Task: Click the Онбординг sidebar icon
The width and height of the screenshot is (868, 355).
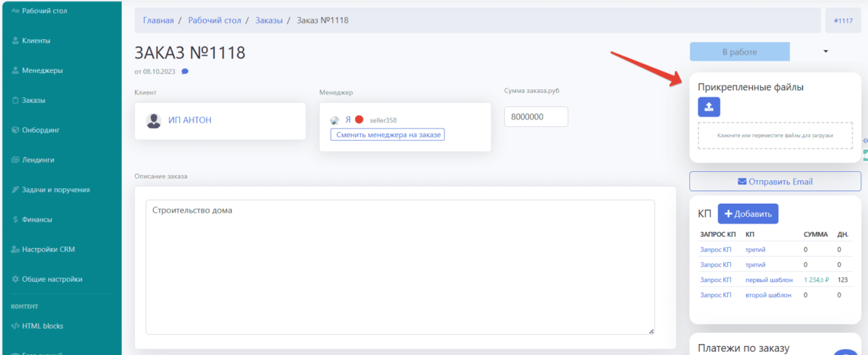Action: point(15,130)
